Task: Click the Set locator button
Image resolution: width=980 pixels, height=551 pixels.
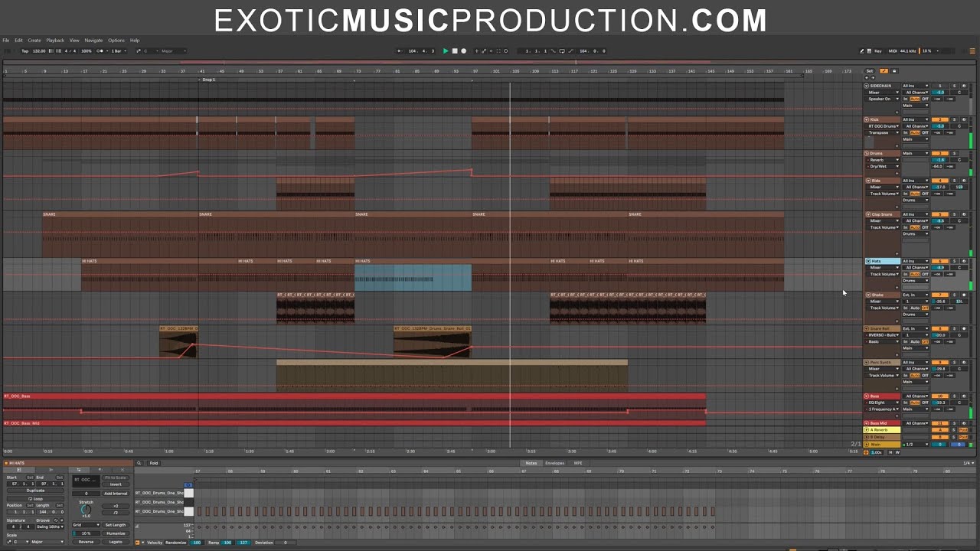Action: tap(869, 71)
